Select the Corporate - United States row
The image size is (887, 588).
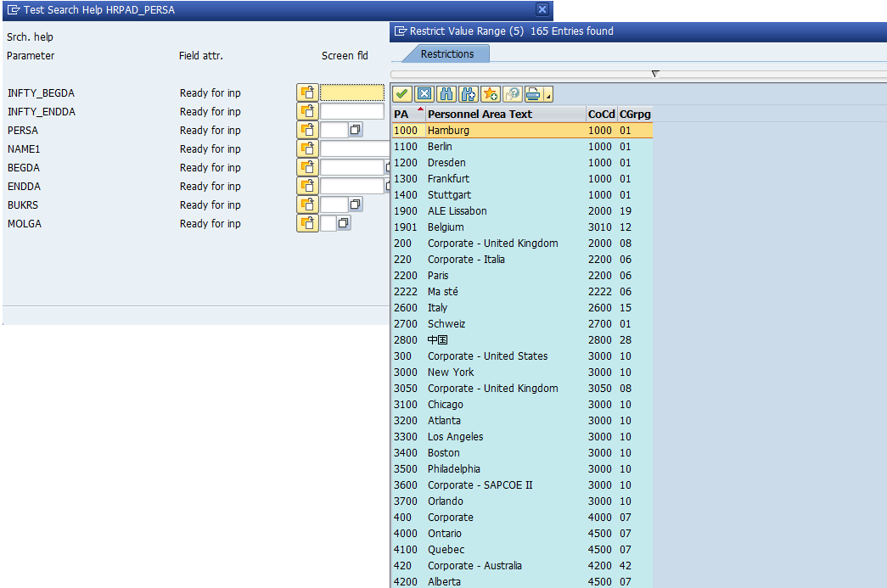pos(522,356)
